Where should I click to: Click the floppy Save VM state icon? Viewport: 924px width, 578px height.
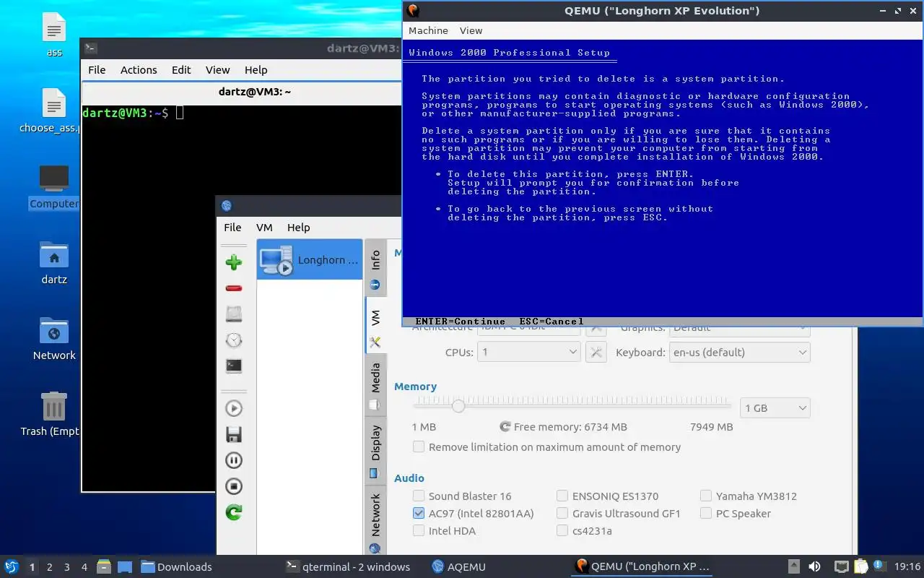pos(234,434)
